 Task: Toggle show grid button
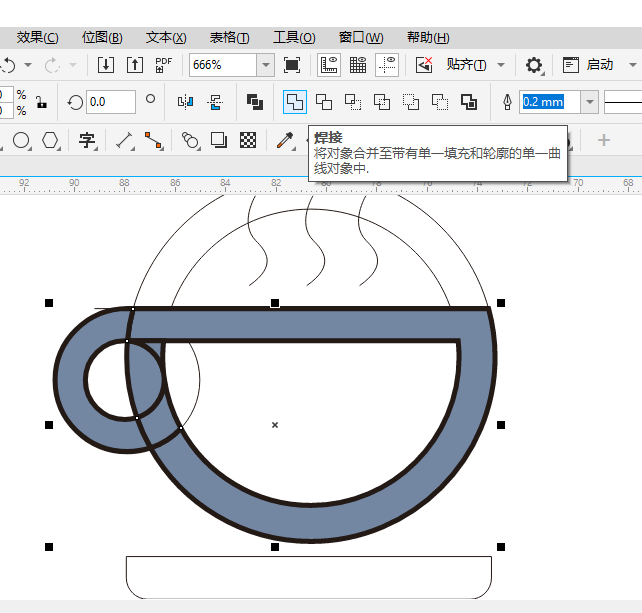tap(357, 65)
